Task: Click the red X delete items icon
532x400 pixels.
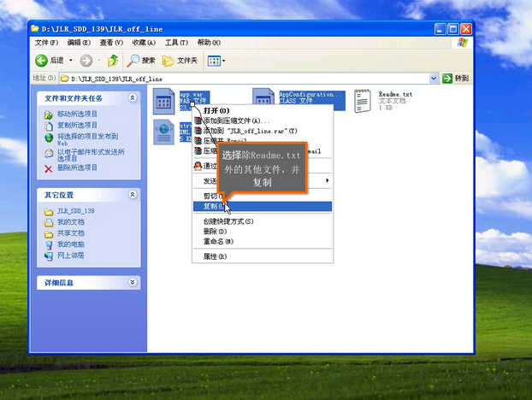Action: click(x=49, y=169)
